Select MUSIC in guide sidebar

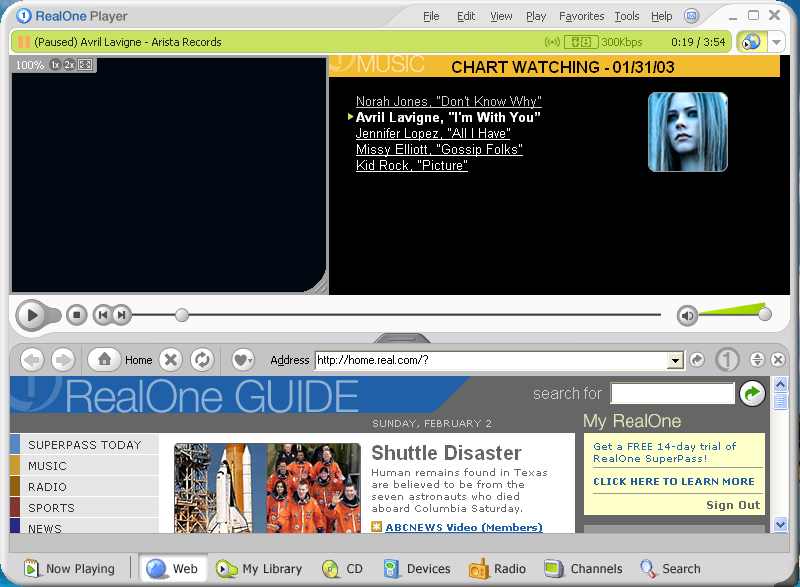click(x=84, y=466)
